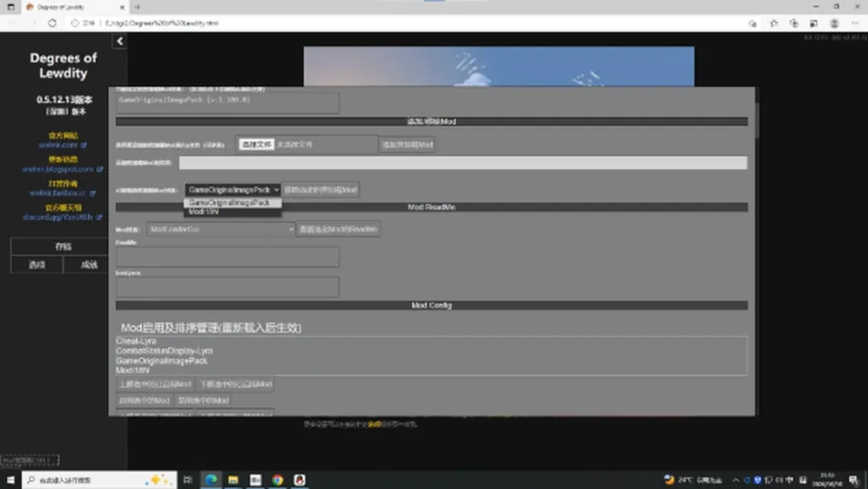Open Microsoft Edge on the taskbar
This screenshot has height=489, width=868.
211,480
